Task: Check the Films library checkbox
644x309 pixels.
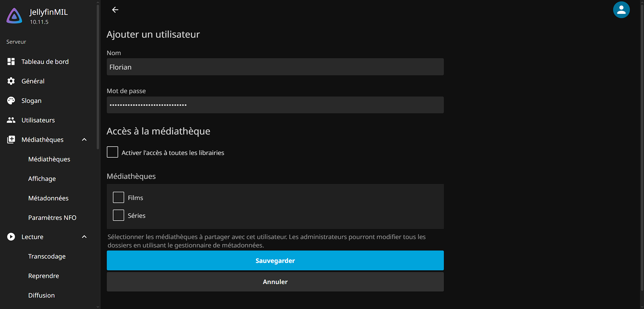Action: tap(119, 197)
